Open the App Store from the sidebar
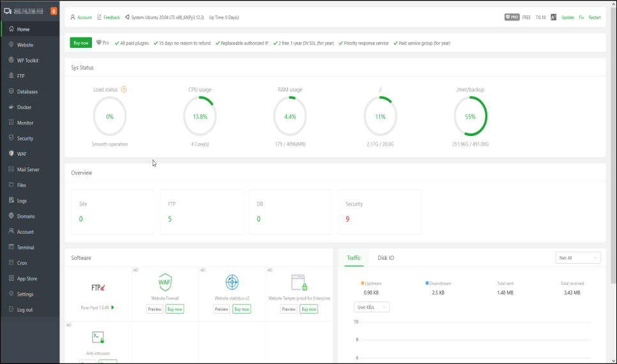The width and height of the screenshot is (617, 364). tap(27, 278)
